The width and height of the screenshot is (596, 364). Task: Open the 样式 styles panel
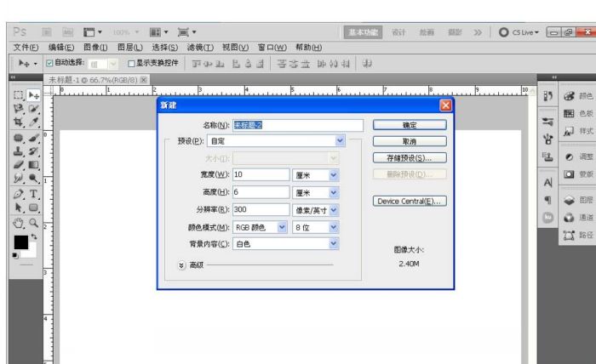578,131
